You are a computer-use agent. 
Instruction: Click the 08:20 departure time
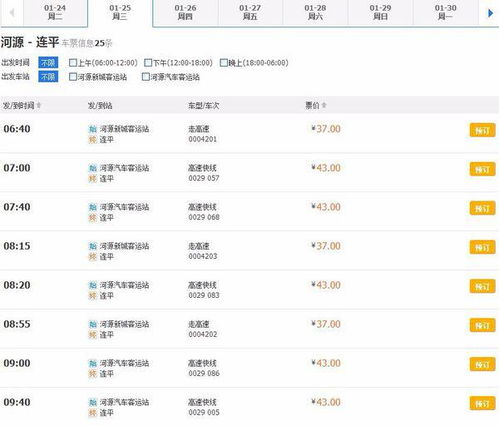tap(17, 285)
